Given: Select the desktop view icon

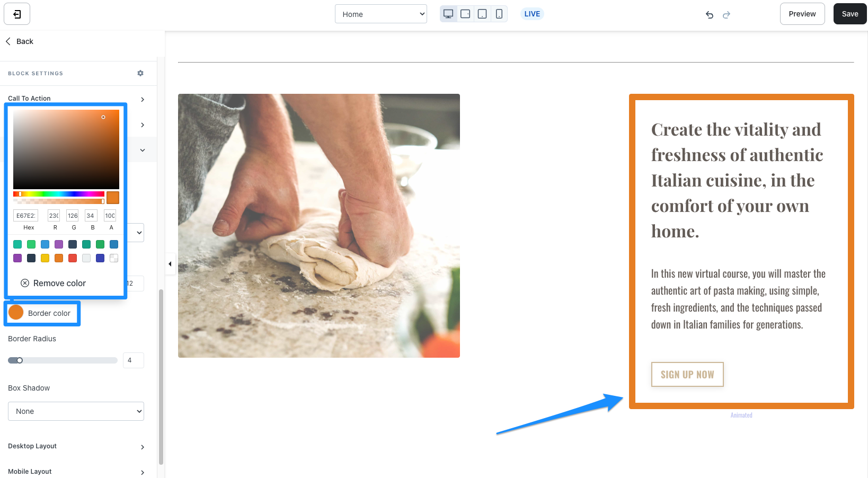Looking at the screenshot, I should 448,14.
